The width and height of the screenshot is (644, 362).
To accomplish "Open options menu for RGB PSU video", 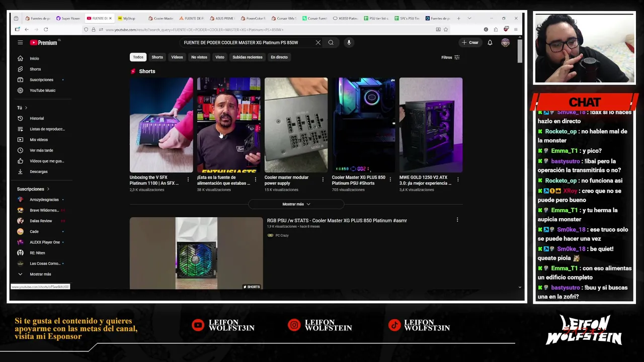I will coord(457,220).
